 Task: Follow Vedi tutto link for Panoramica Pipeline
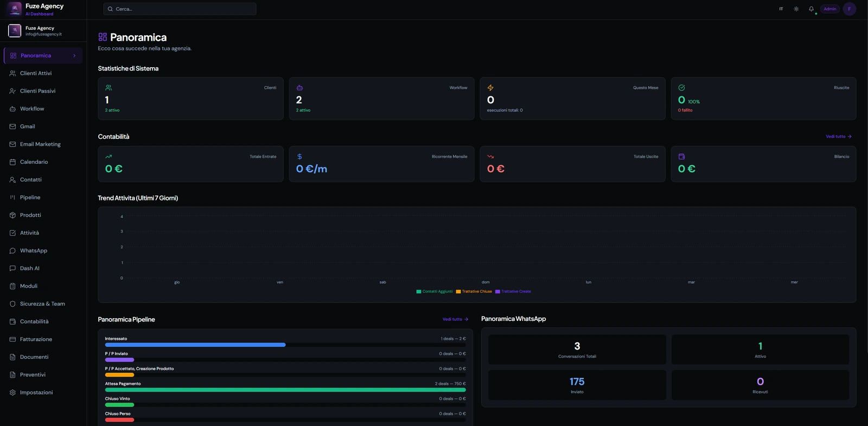click(x=455, y=319)
